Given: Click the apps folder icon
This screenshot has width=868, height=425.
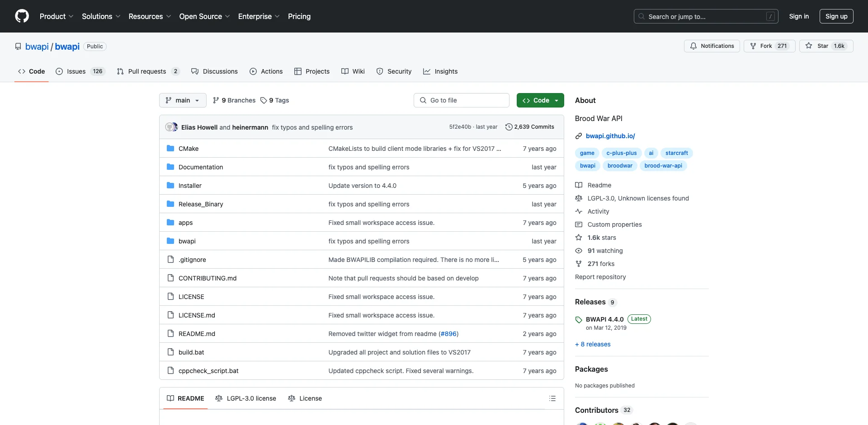Looking at the screenshot, I should tap(170, 223).
